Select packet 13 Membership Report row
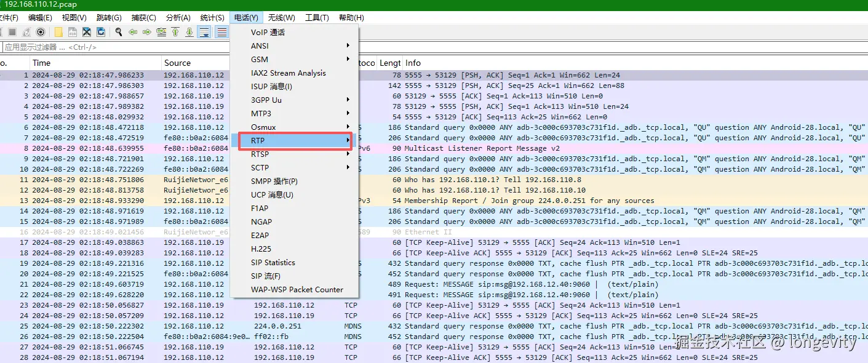This screenshot has height=363, width=868. [x=434, y=201]
